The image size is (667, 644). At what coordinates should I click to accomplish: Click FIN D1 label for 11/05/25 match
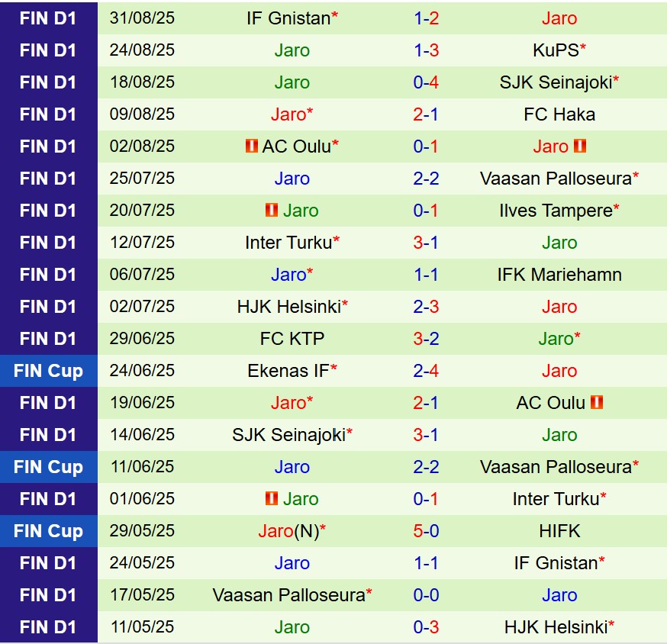48,626
